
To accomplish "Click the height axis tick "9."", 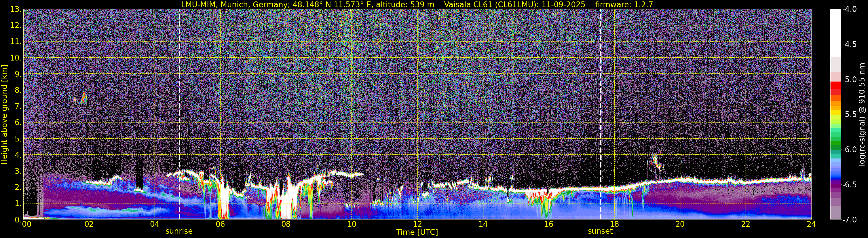I will click(18, 74).
